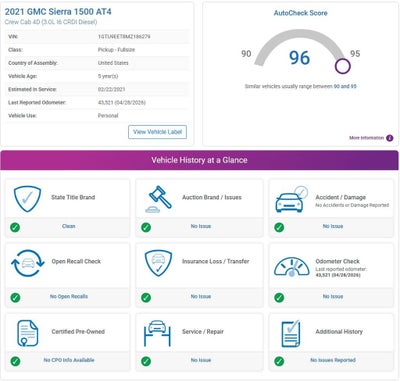Click the AutoCheck Score heading

300,13
